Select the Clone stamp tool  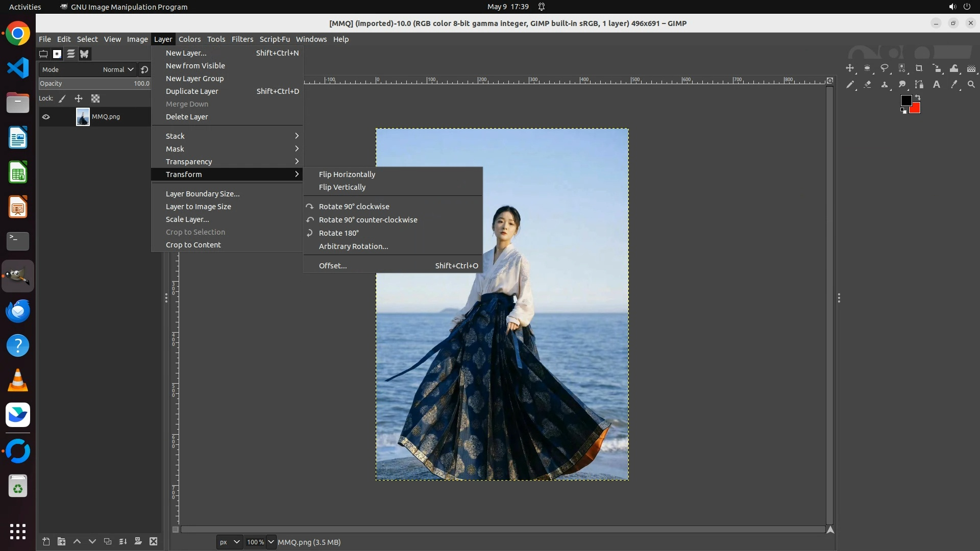(x=885, y=85)
